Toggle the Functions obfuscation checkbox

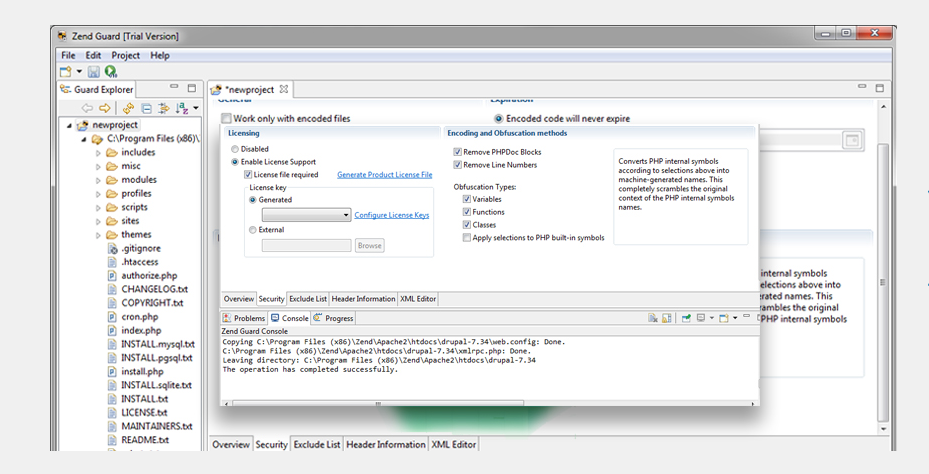tap(467, 212)
